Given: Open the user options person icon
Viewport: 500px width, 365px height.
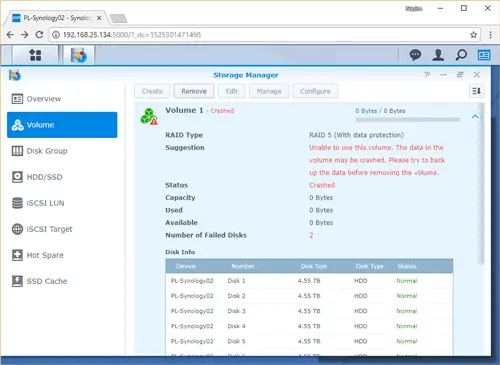Looking at the screenshot, I should click(438, 55).
